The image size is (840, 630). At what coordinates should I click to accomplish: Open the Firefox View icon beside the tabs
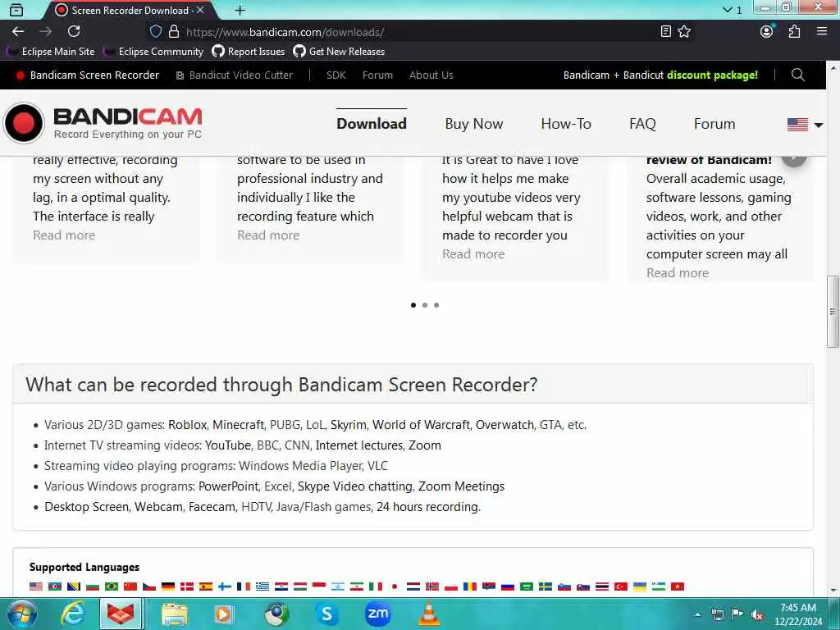point(16,10)
